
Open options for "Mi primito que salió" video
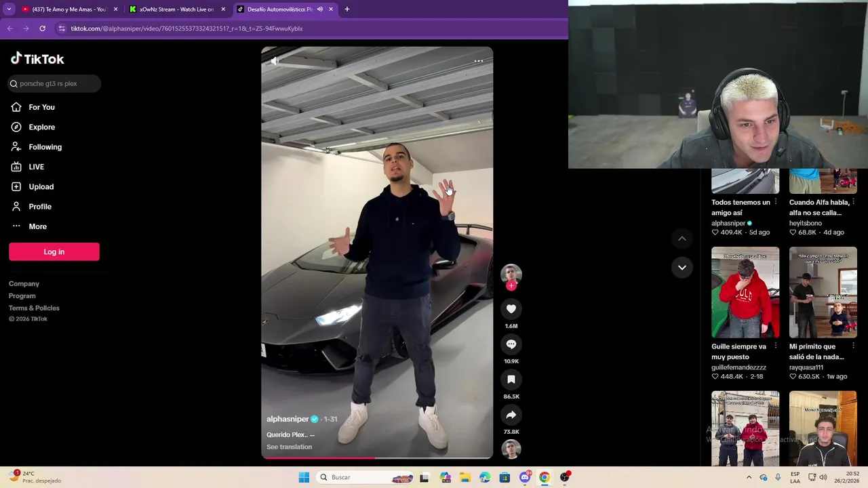(853, 346)
